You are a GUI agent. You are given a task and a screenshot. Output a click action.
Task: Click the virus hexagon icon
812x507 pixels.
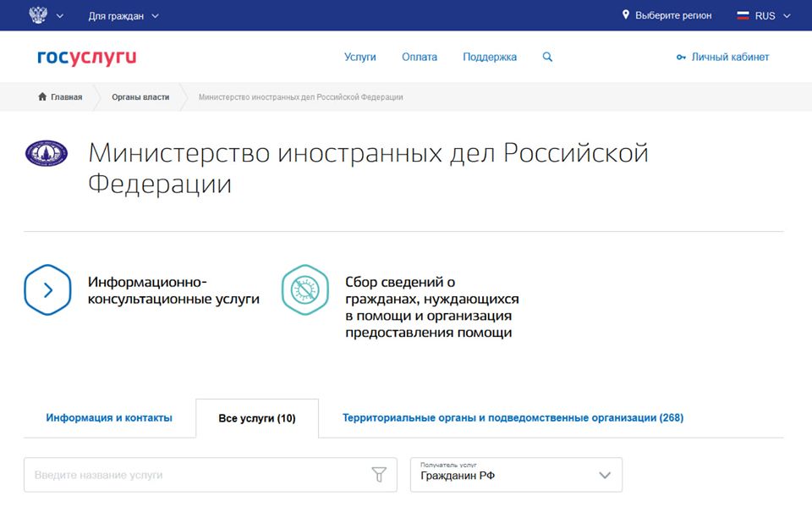point(305,289)
